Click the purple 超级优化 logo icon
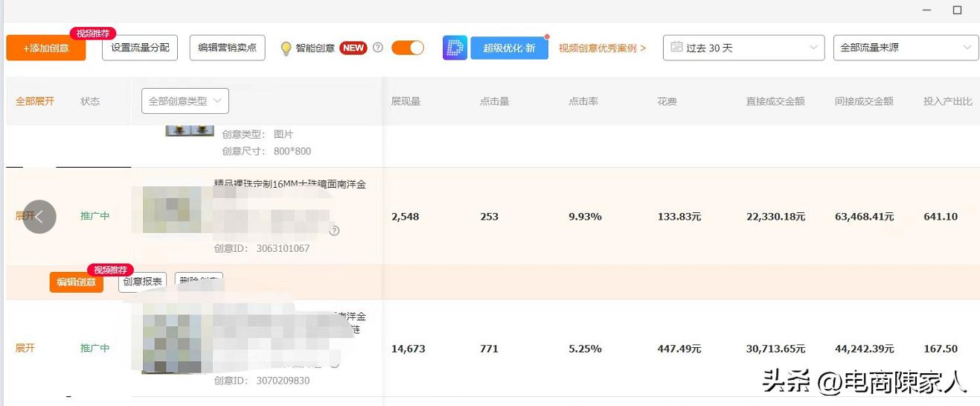980x406 pixels. (455, 48)
